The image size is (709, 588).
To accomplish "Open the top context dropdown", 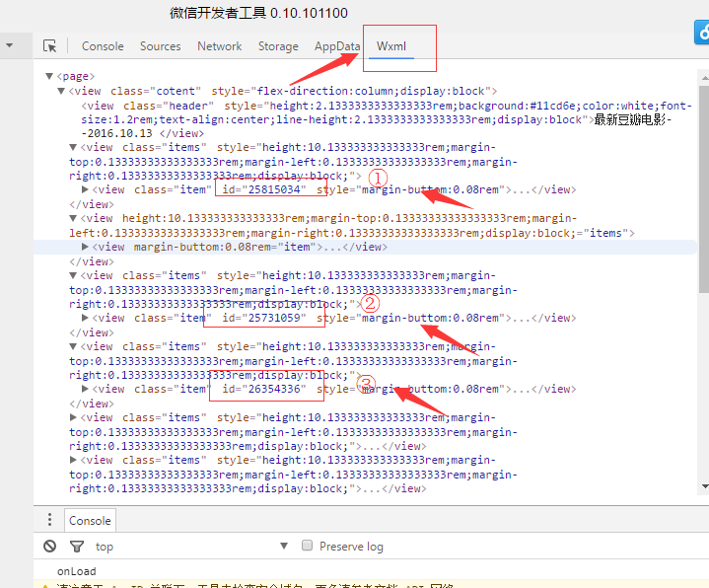I will [x=191, y=546].
